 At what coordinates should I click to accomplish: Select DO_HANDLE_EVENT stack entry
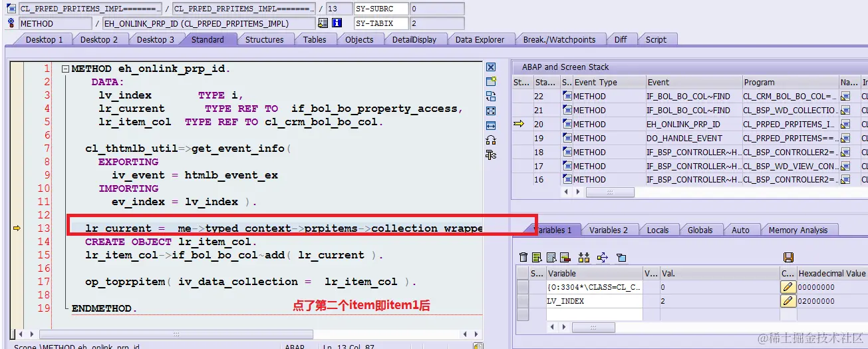coord(693,138)
